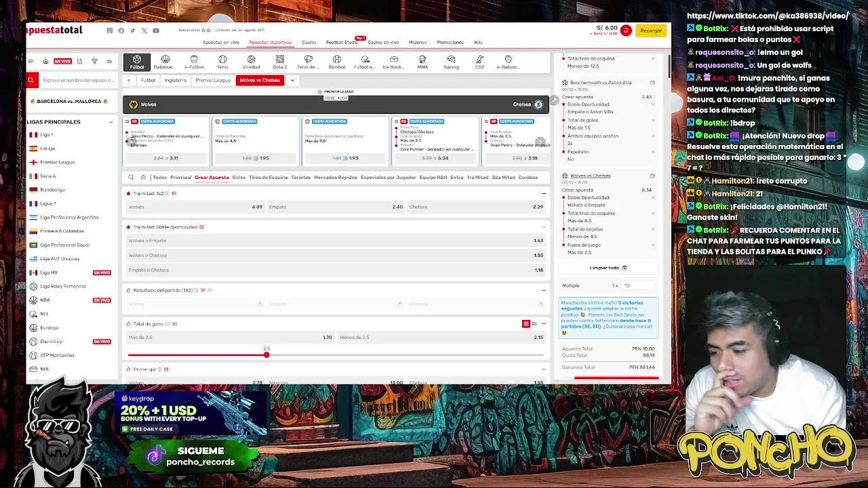
Task: Switch to the Tiros de Esquina tab
Action: coord(269,178)
